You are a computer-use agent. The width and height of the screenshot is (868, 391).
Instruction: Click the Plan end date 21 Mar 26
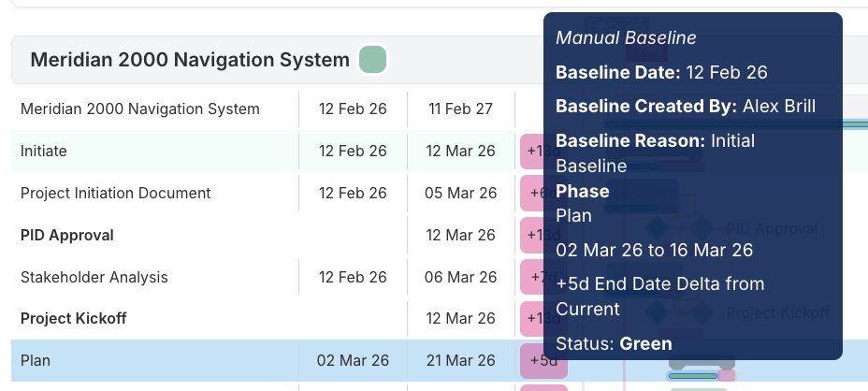460,360
